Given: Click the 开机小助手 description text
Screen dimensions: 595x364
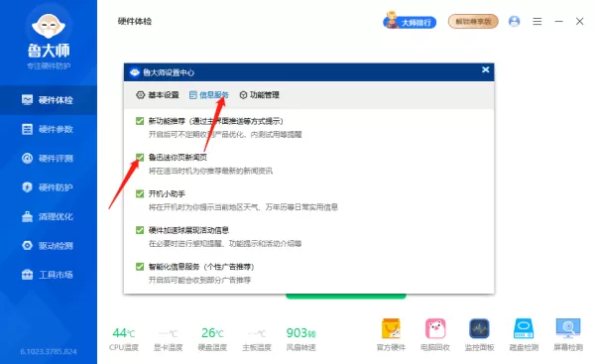Looking at the screenshot, I should coord(243,207).
